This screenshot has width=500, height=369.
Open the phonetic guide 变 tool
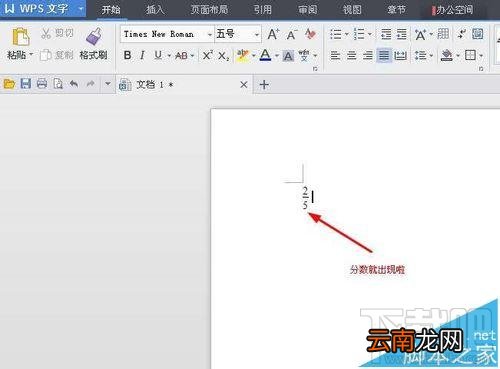point(304,55)
